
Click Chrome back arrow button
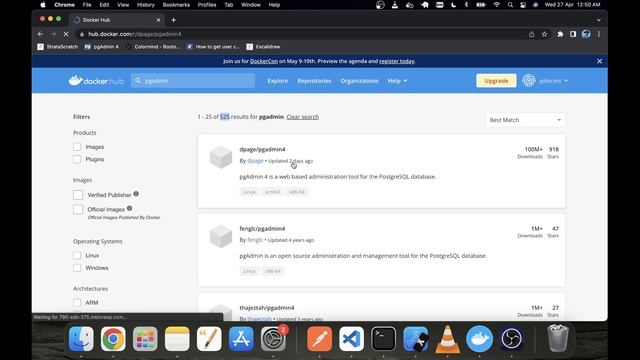[40, 34]
